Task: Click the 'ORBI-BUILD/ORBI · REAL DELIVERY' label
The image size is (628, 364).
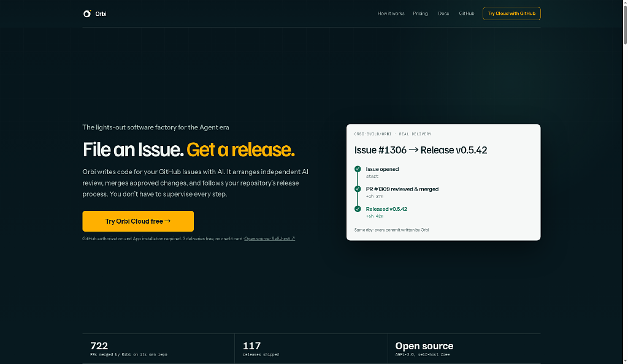Action: [x=393, y=134]
